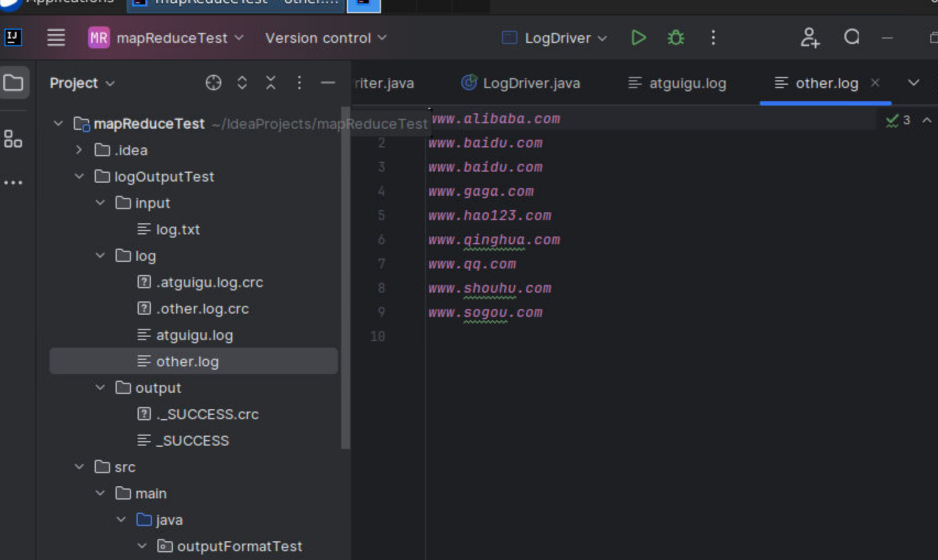Collapse all items in Project panel
The width and height of the screenshot is (938, 560).
[271, 83]
